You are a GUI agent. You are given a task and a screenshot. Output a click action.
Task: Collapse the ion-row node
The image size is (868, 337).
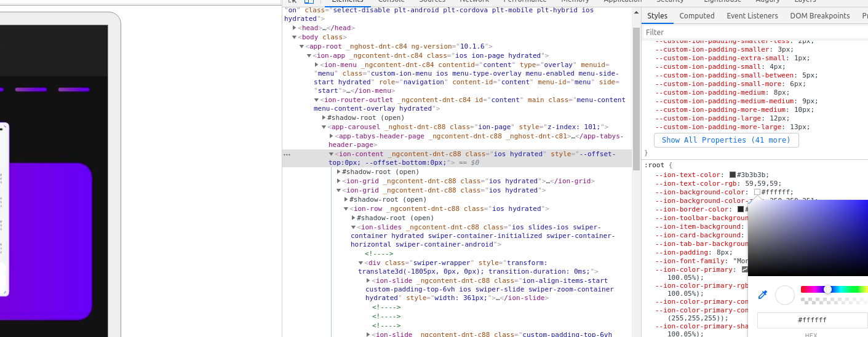point(346,208)
